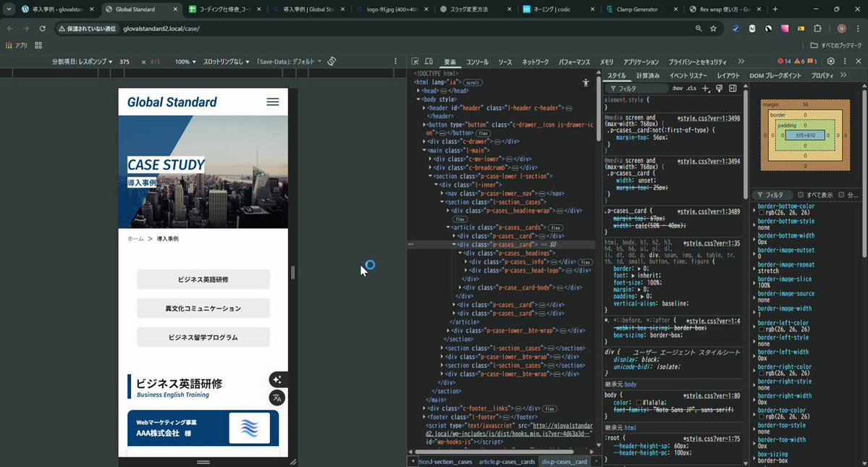
Task: Go back with the browser back arrow
Action: pyautogui.click(x=10, y=28)
